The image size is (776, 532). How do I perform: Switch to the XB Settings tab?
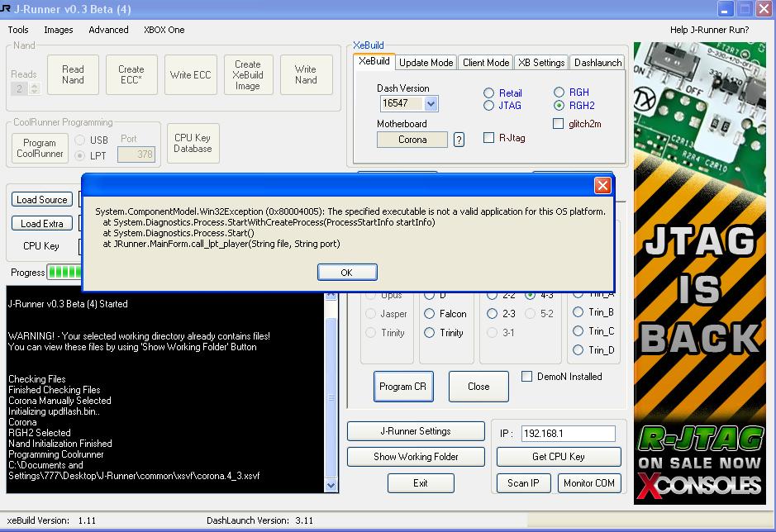click(x=541, y=62)
